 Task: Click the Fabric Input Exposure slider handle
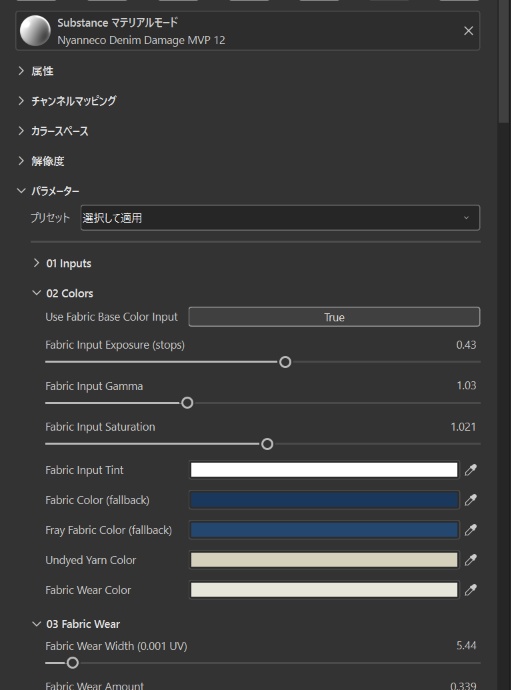coord(285,362)
